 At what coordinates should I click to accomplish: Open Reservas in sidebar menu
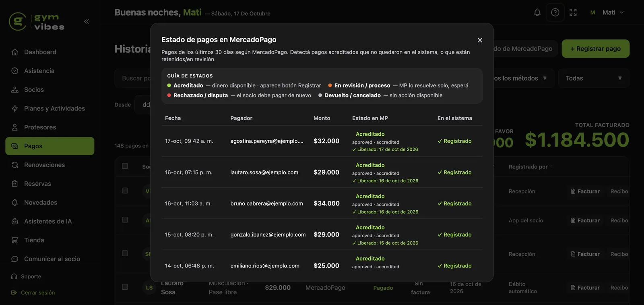50,184
